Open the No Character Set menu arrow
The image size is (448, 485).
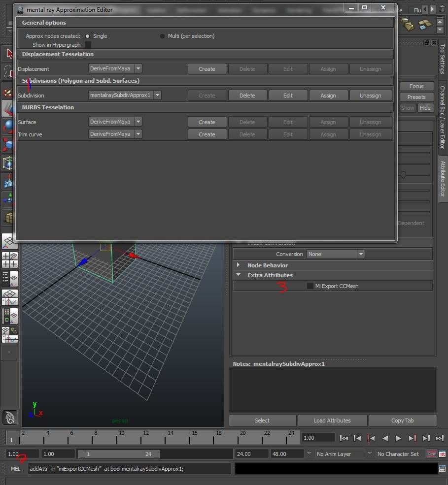pyautogui.click(x=370, y=454)
